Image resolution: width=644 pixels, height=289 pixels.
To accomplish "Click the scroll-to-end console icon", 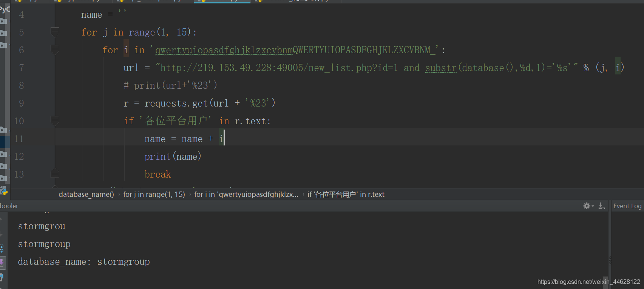I will (2, 262).
